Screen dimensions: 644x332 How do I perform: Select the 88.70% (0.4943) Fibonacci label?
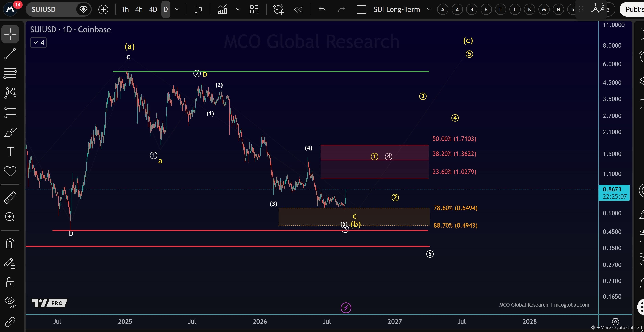pos(455,225)
